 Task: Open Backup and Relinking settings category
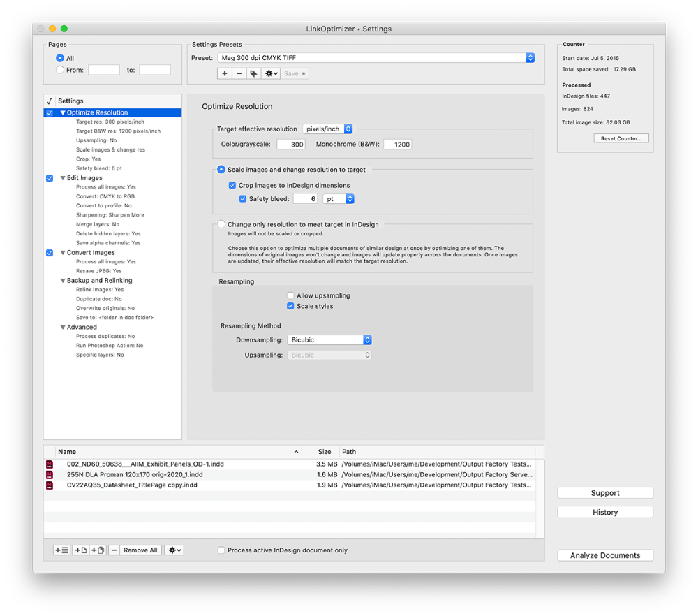pyautogui.click(x=99, y=280)
